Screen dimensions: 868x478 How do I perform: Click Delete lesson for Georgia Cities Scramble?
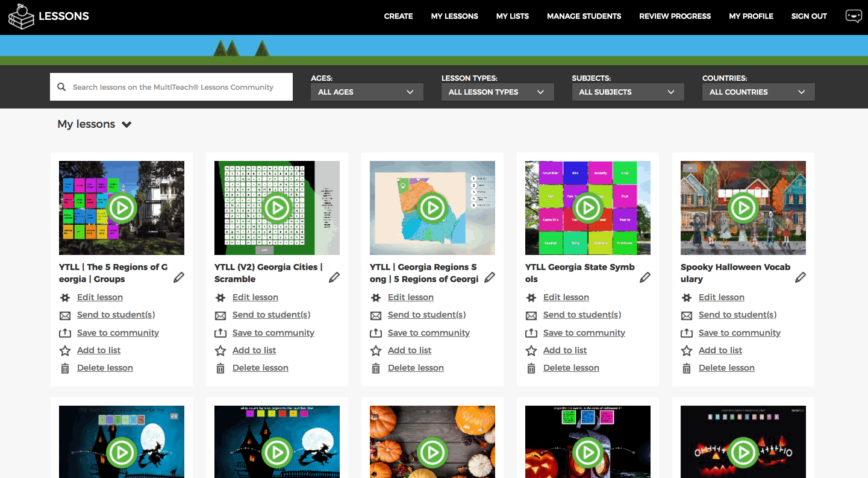[x=260, y=368]
